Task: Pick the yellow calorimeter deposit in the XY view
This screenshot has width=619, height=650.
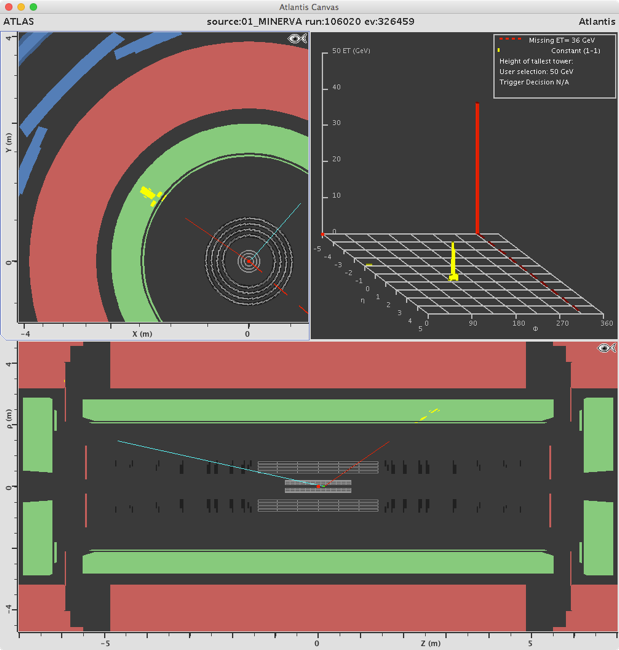Action: point(151,194)
